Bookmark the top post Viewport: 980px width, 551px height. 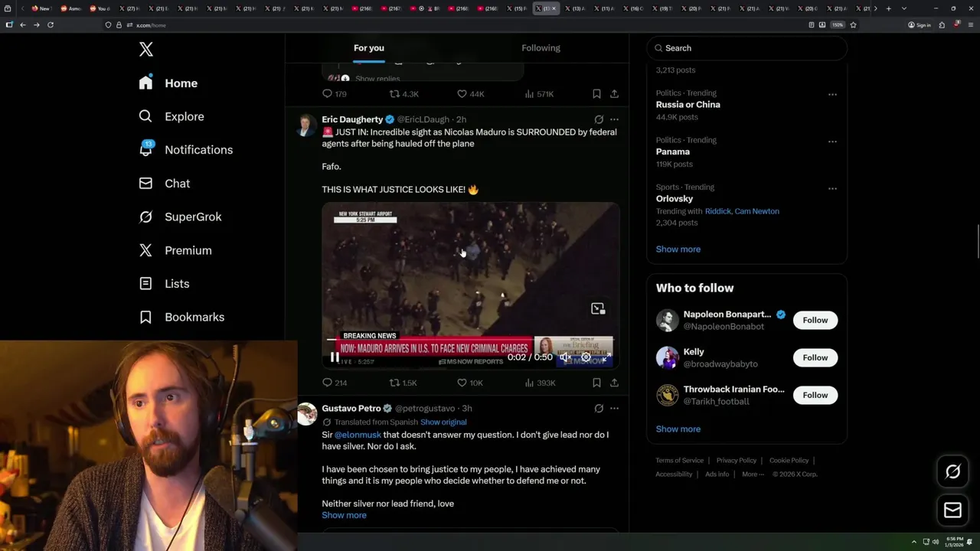tap(596, 94)
